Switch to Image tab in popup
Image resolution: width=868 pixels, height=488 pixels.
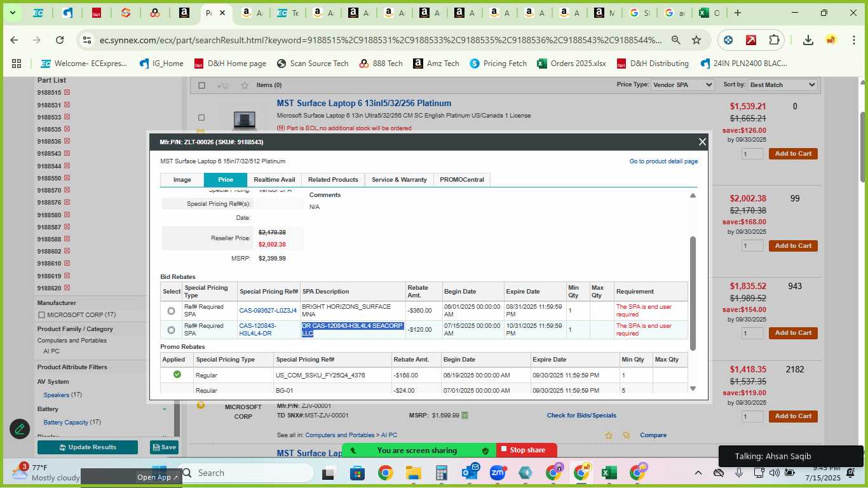pyautogui.click(x=182, y=180)
